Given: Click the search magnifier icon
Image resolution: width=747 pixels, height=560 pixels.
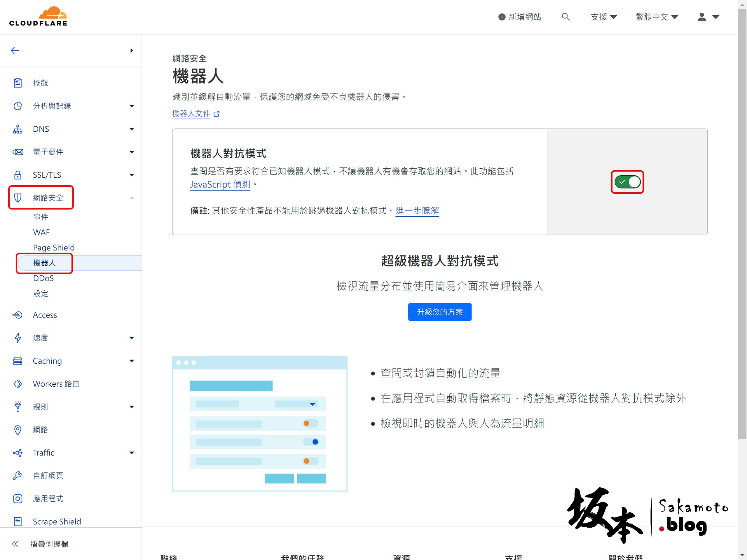Looking at the screenshot, I should 566,17.
